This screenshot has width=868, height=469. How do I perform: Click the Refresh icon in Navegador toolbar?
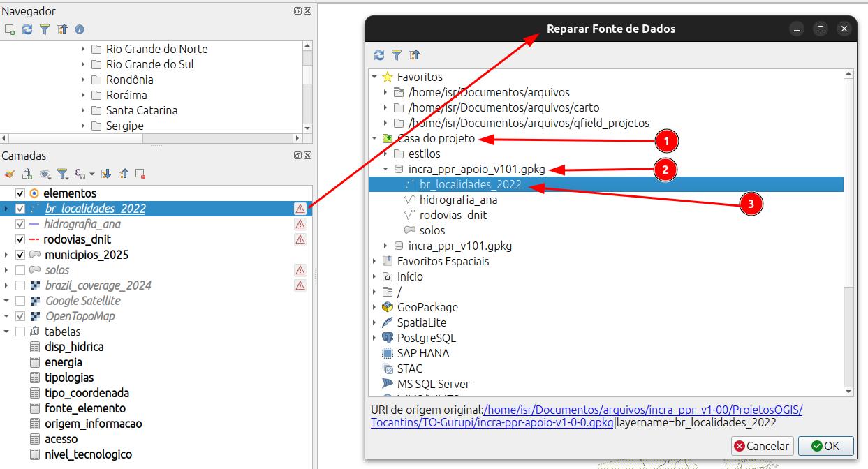tap(27, 29)
